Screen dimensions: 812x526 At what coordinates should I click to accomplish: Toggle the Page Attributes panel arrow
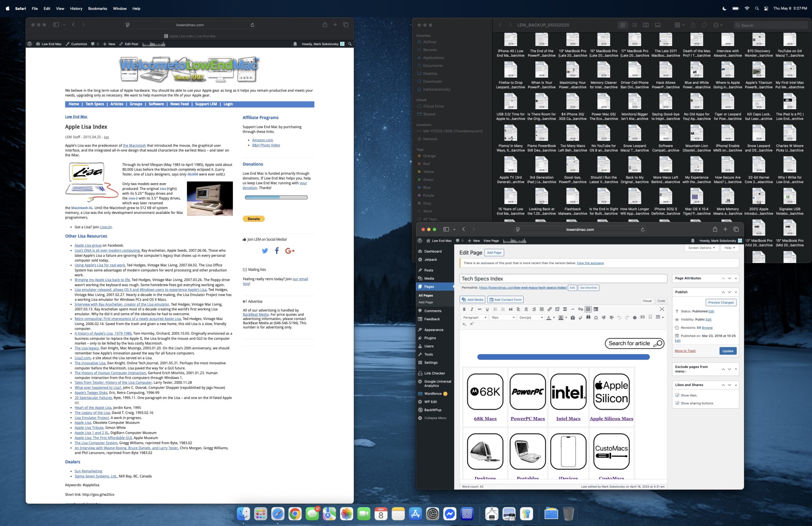(736, 278)
